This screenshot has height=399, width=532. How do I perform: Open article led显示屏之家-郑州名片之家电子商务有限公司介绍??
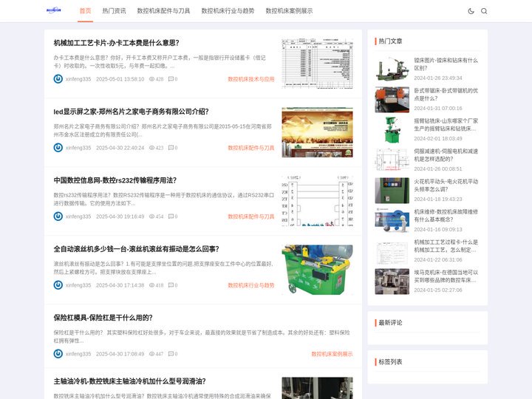tap(131, 112)
